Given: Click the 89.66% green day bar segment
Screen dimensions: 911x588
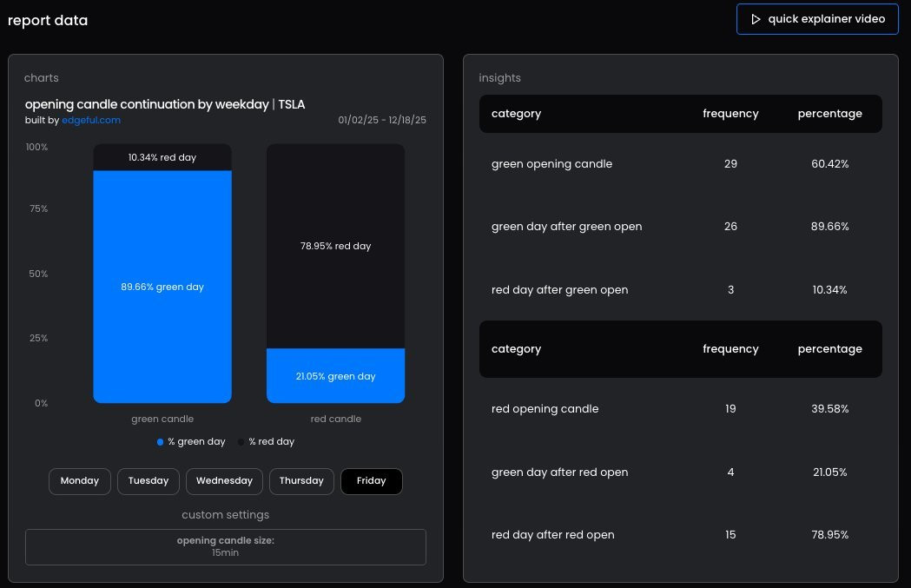Looking at the screenshot, I should tap(162, 287).
